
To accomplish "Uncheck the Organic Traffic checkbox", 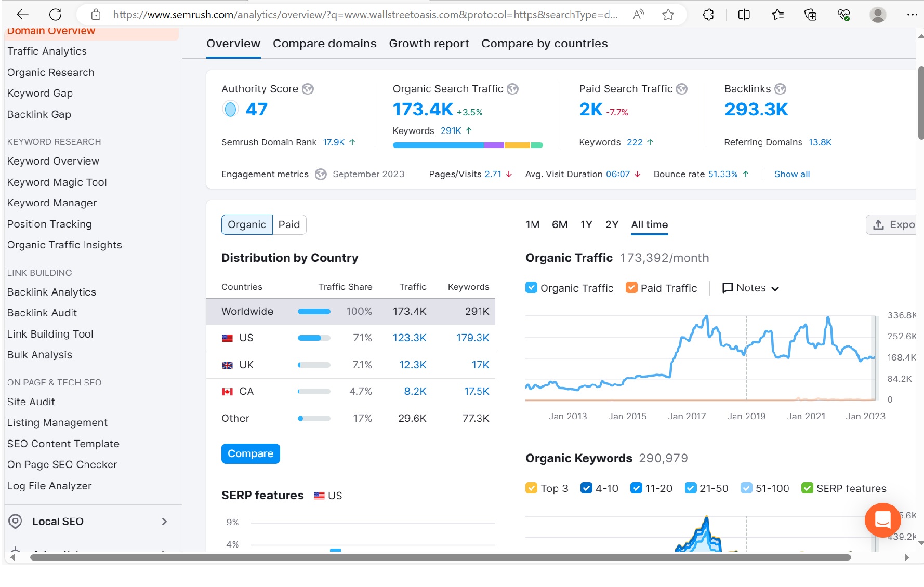I will pos(531,288).
